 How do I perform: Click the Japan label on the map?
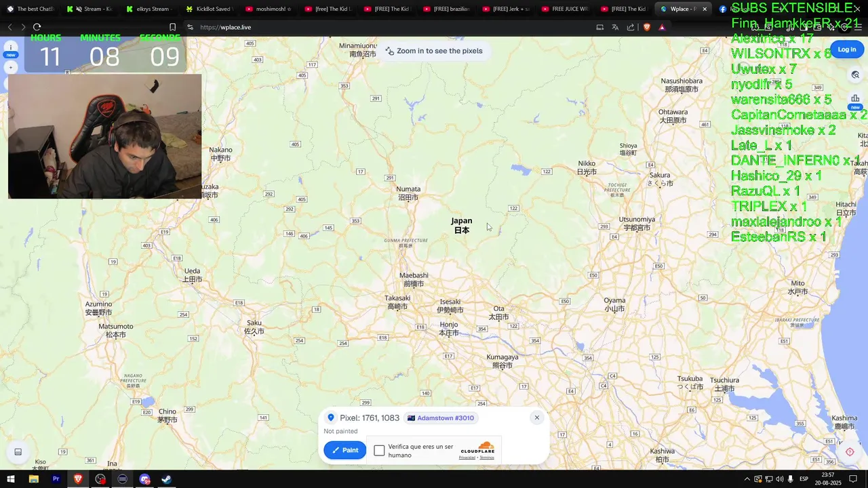click(462, 225)
